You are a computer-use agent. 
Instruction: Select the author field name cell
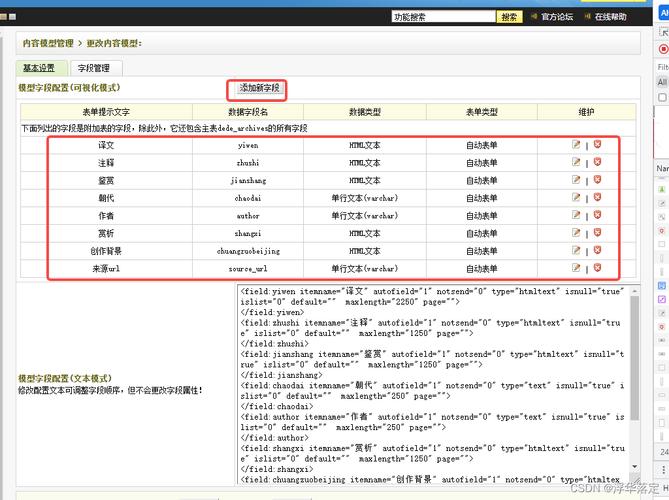pyautogui.click(x=248, y=216)
